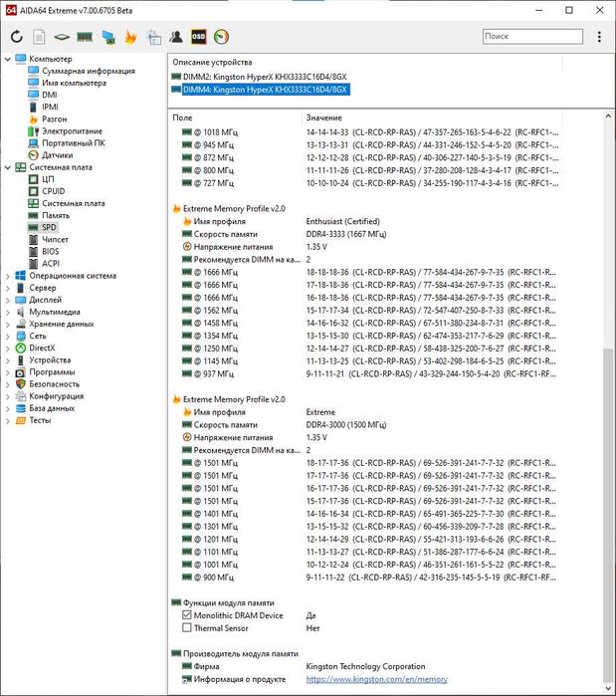Image resolution: width=616 pixels, height=696 pixels.
Task: Click into the Поиск search field
Action: pyautogui.click(x=532, y=37)
